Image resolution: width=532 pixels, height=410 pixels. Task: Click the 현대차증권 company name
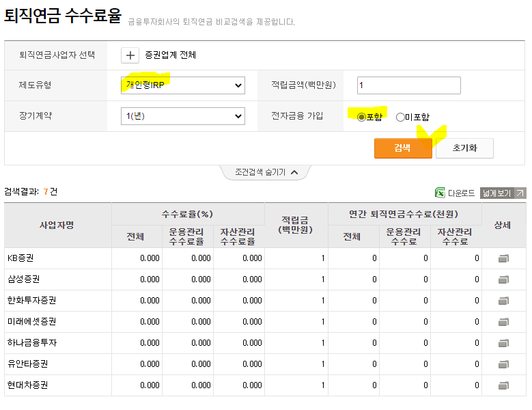28,385
